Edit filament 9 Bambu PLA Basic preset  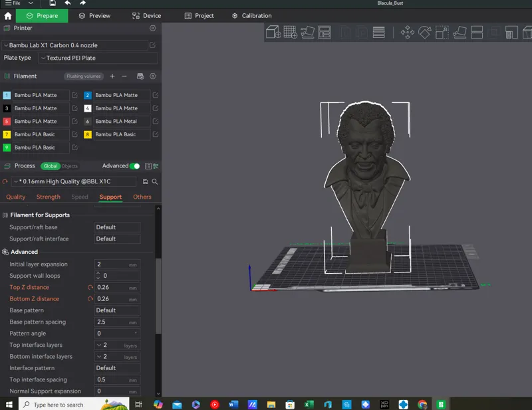[x=74, y=148]
